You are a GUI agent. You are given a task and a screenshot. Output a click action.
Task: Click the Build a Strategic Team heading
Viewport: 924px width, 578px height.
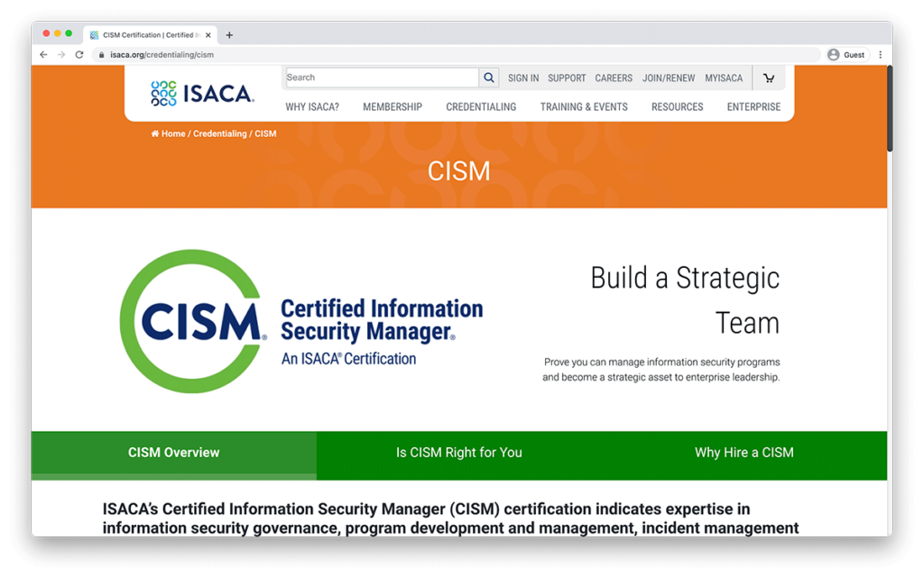coord(685,300)
